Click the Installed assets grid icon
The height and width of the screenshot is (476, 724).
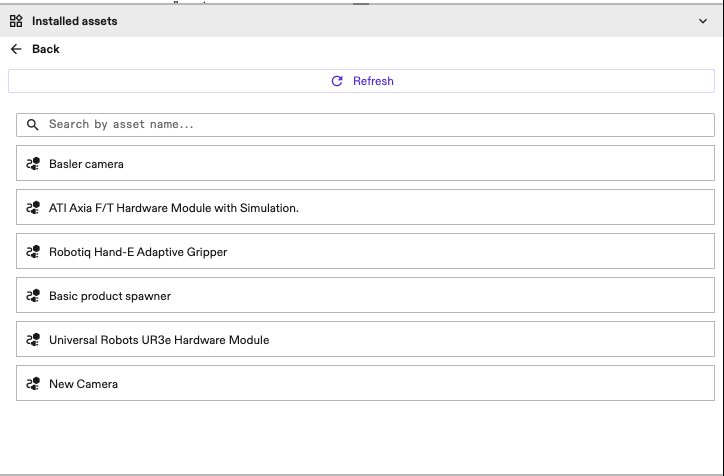tap(16, 21)
